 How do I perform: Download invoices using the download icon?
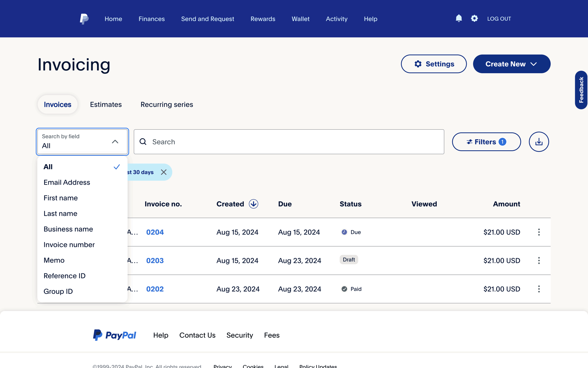[539, 142]
